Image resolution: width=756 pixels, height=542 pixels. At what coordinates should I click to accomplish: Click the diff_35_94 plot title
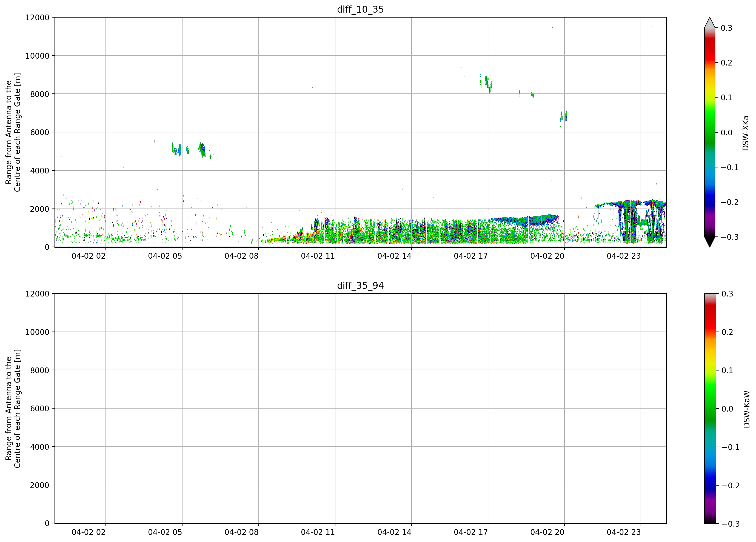tap(360, 286)
